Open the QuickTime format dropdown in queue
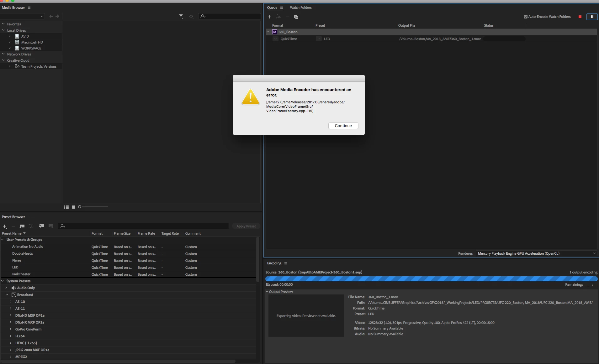Viewport: 599px width, 364px height. 275,39
